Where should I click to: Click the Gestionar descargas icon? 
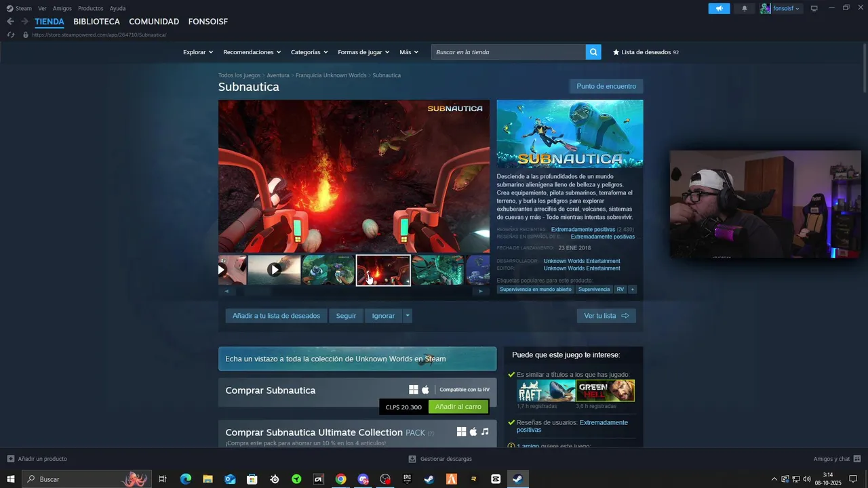(412, 459)
